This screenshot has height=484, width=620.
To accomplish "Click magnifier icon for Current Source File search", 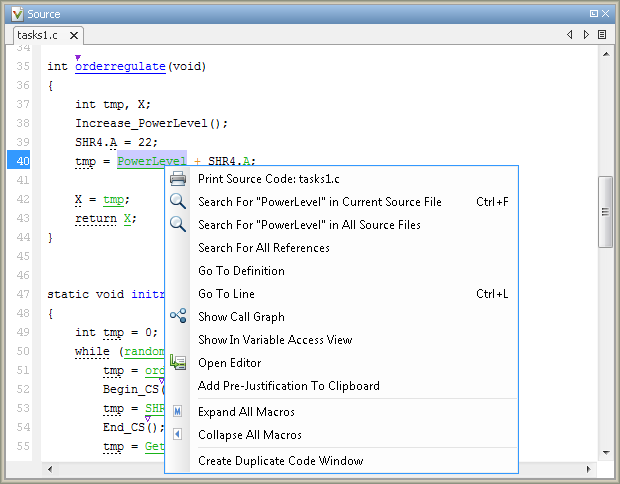I will (x=178, y=201).
